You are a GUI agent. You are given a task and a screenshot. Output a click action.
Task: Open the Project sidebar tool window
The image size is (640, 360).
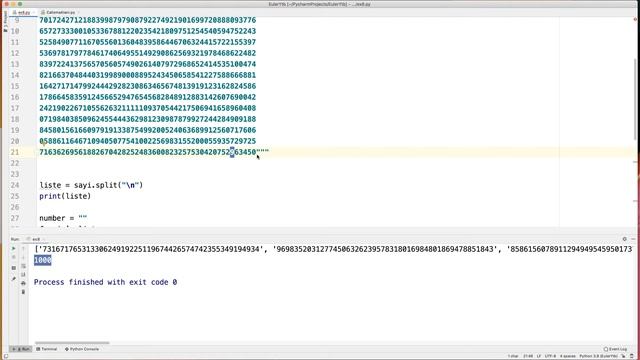pos(5,22)
